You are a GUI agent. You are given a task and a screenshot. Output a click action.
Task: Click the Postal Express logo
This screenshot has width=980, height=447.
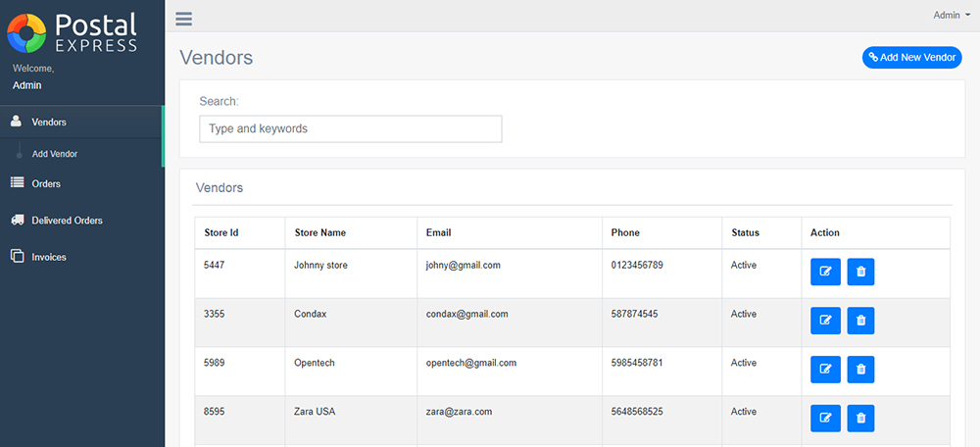(72, 33)
